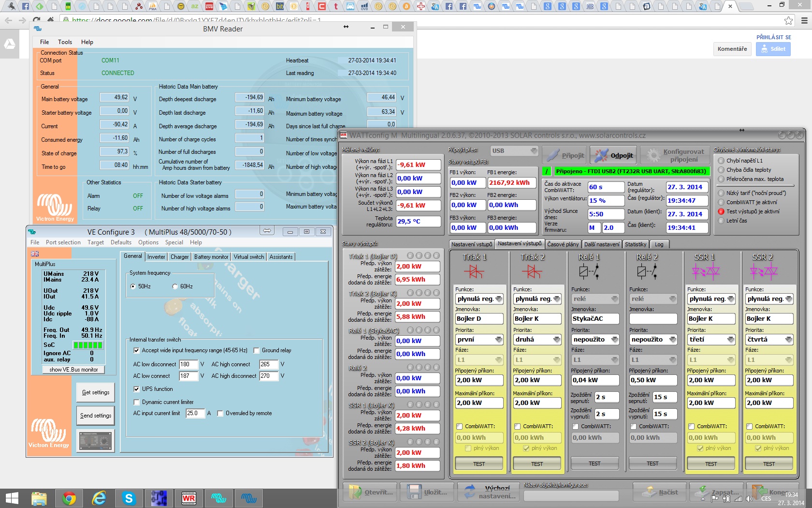Tick CombiWATT checkbox under SSR 2

tap(750, 426)
